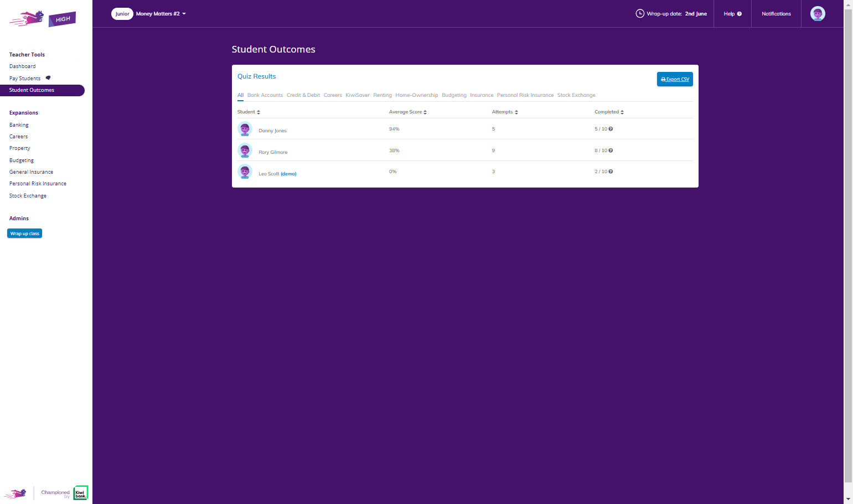Open the General Insurance sidebar link
This screenshot has width=853, height=504.
[32, 172]
